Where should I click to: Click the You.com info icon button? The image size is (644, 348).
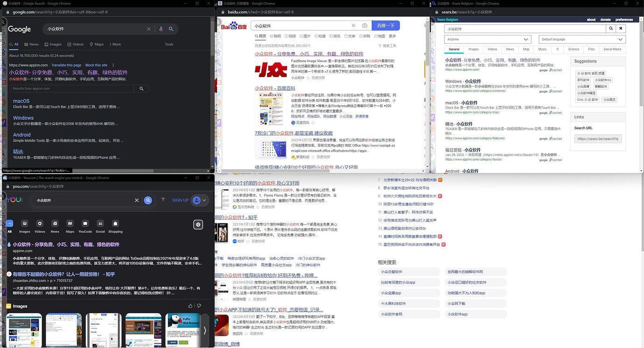pos(198,224)
